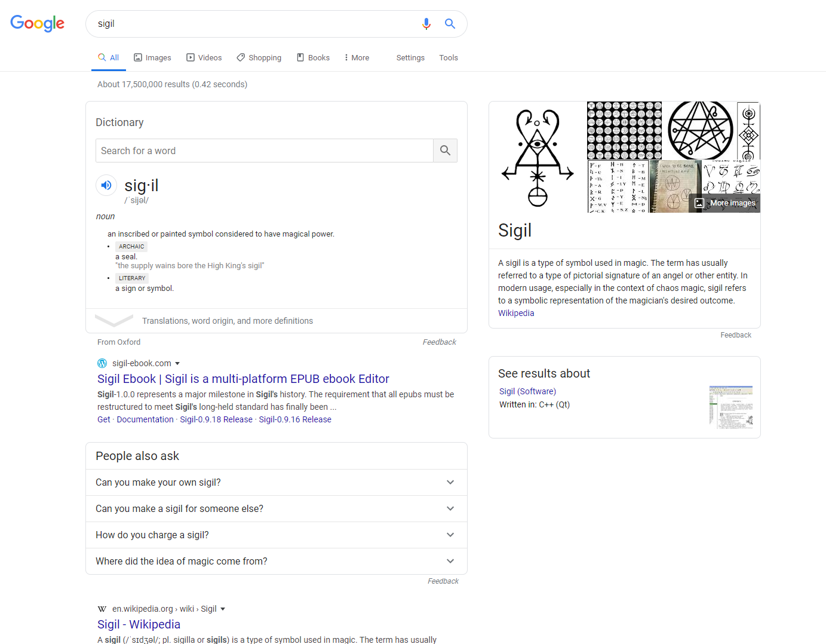Open the rune alphabet chart image
826x644 pixels.
[x=618, y=186]
